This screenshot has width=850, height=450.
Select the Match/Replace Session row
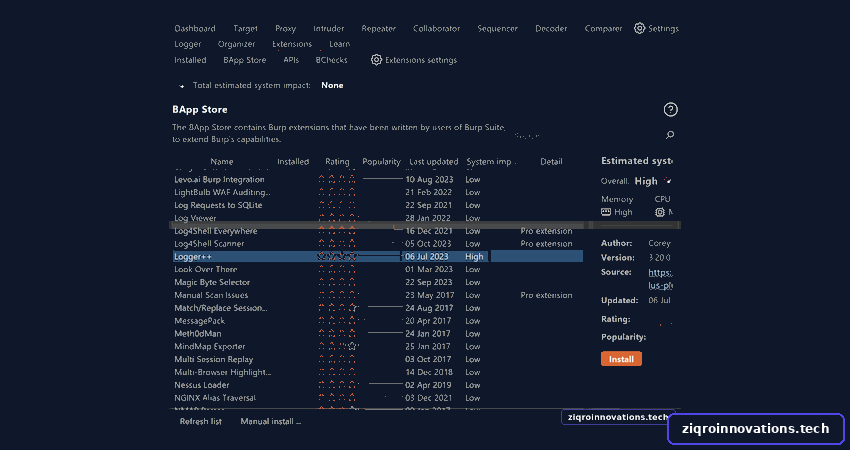(x=378, y=308)
